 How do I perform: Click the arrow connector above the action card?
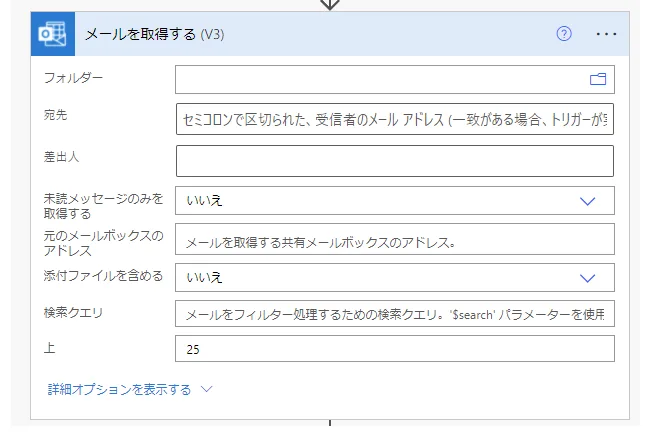tap(329, 5)
